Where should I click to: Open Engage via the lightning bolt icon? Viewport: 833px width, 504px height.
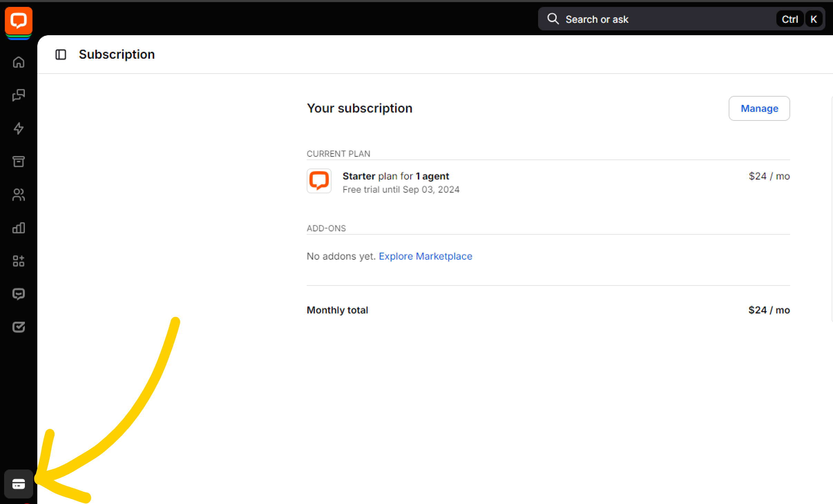click(19, 128)
